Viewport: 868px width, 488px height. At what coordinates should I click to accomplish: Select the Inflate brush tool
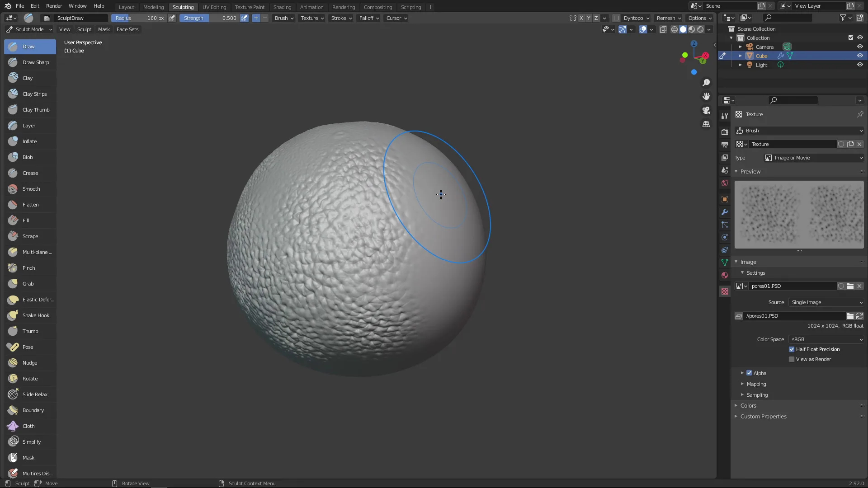(30, 141)
